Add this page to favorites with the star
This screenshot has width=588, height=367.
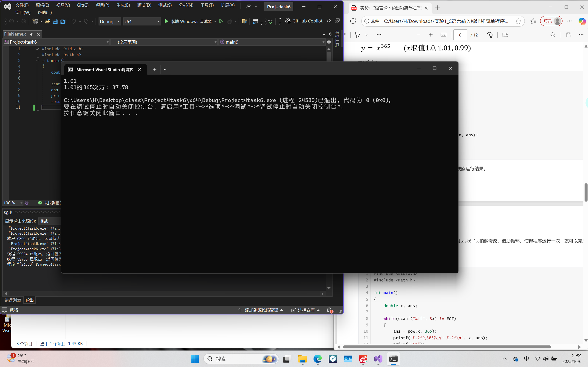pyautogui.click(x=518, y=21)
